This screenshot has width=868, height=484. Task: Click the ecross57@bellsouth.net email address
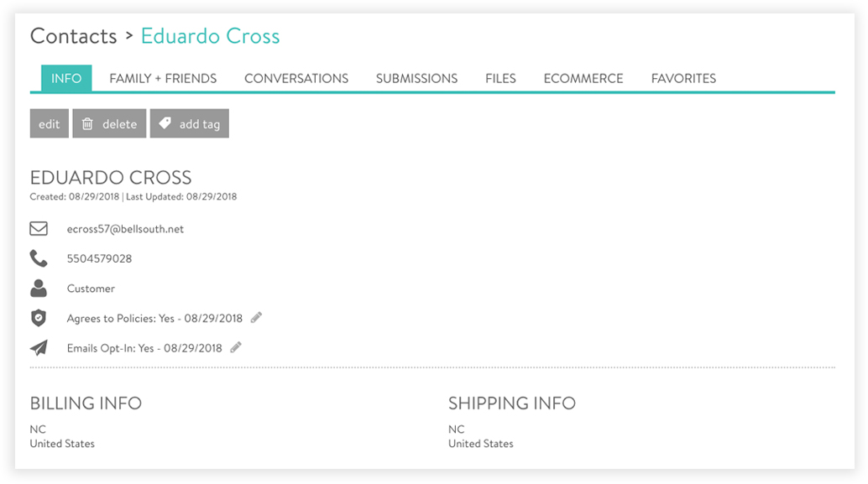[125, 229]
